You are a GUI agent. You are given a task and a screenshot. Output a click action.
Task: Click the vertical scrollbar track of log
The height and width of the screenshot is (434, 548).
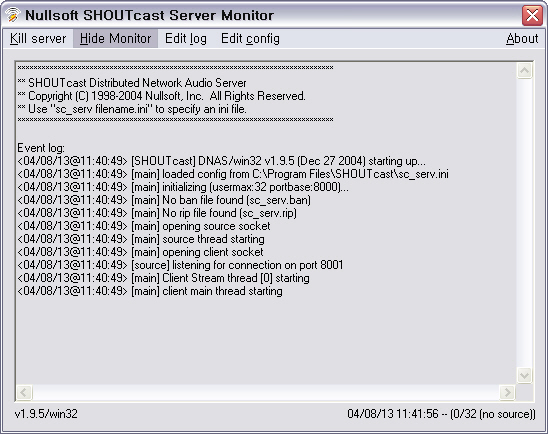tap(524, 223)
